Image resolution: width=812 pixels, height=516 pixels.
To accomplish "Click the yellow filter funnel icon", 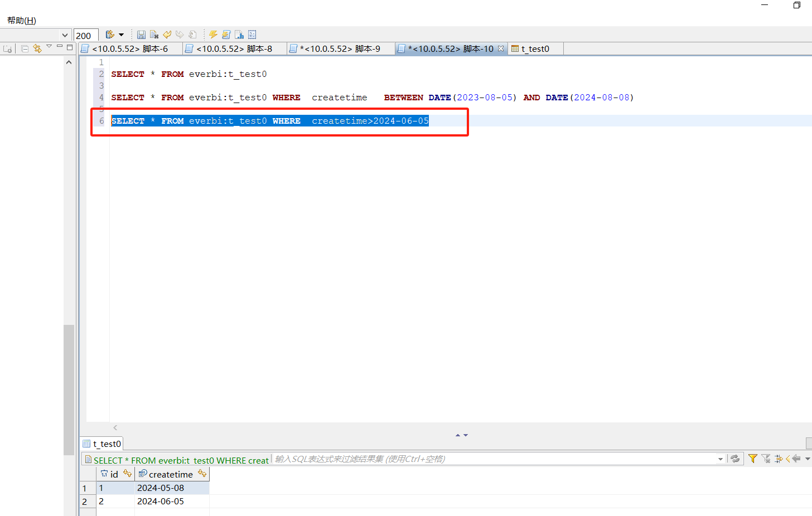I will pos(753,459).
